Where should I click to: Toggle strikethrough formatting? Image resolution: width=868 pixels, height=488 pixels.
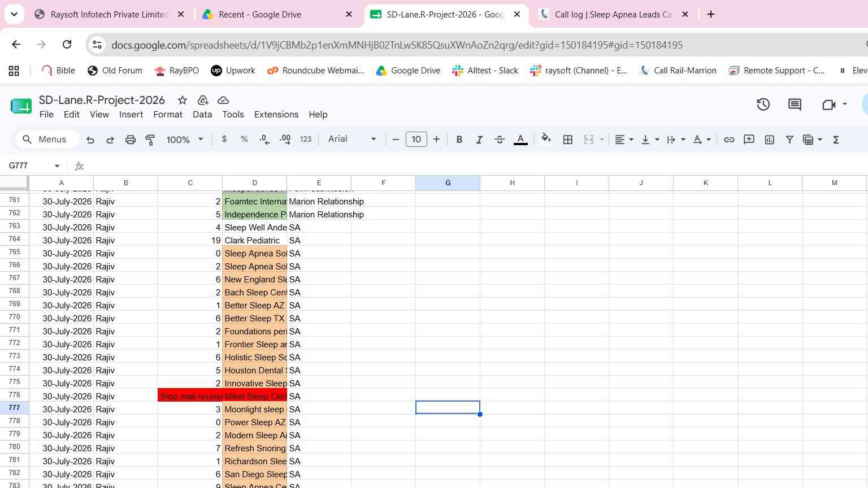[x=500, y=140]
